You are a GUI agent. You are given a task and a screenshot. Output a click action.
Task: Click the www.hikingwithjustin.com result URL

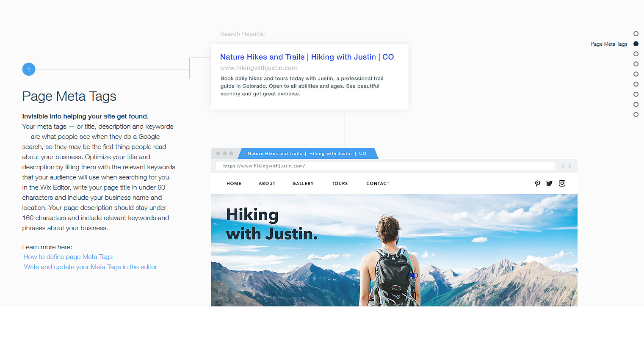[258, 68]
